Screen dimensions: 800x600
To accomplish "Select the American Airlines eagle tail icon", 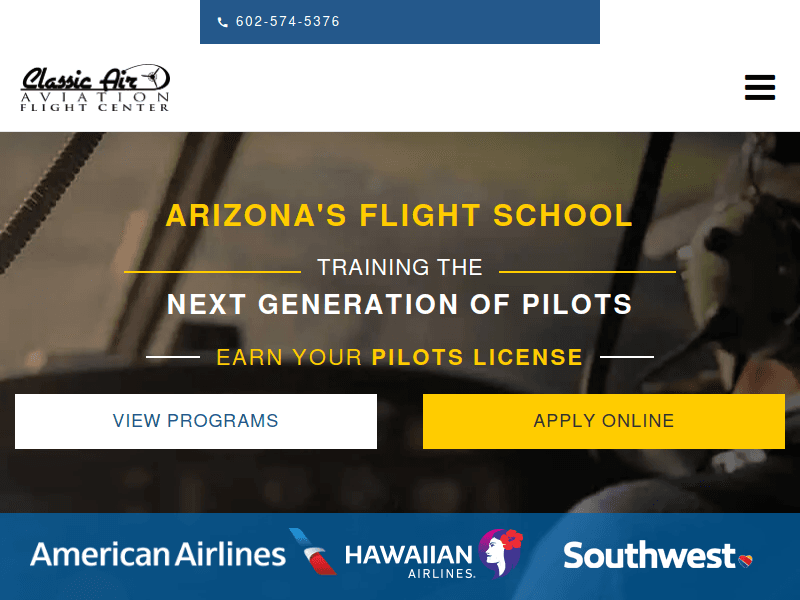I will coord(313,552).
